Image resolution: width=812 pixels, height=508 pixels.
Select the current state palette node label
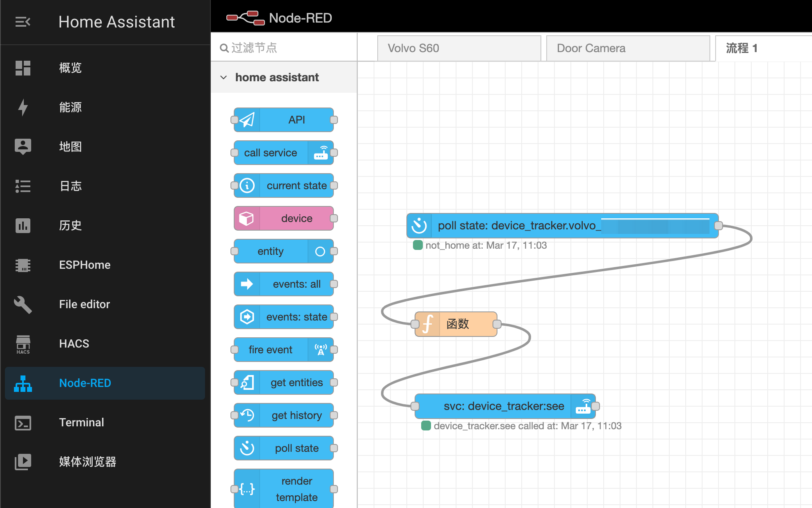pyautogui.click(x=297, y=185)
